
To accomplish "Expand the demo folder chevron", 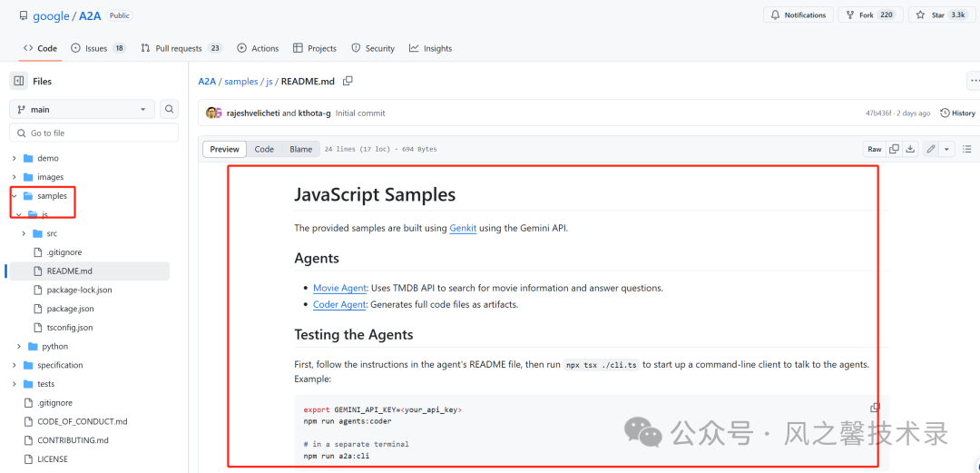I will pyautogui.click(x=14, y=158).
